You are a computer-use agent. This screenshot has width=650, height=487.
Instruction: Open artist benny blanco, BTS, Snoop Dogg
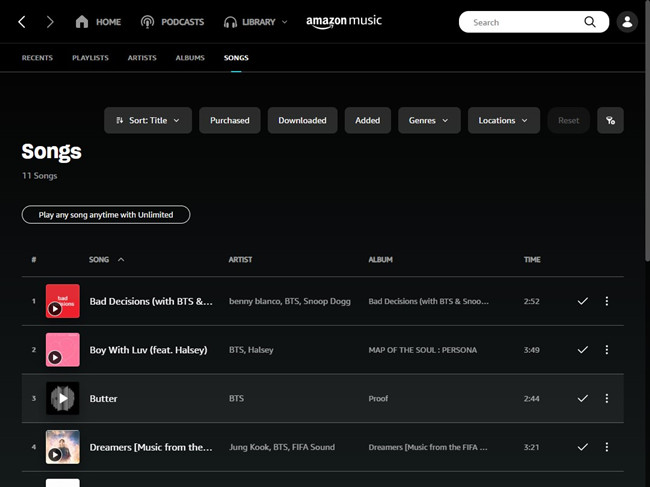290,301
